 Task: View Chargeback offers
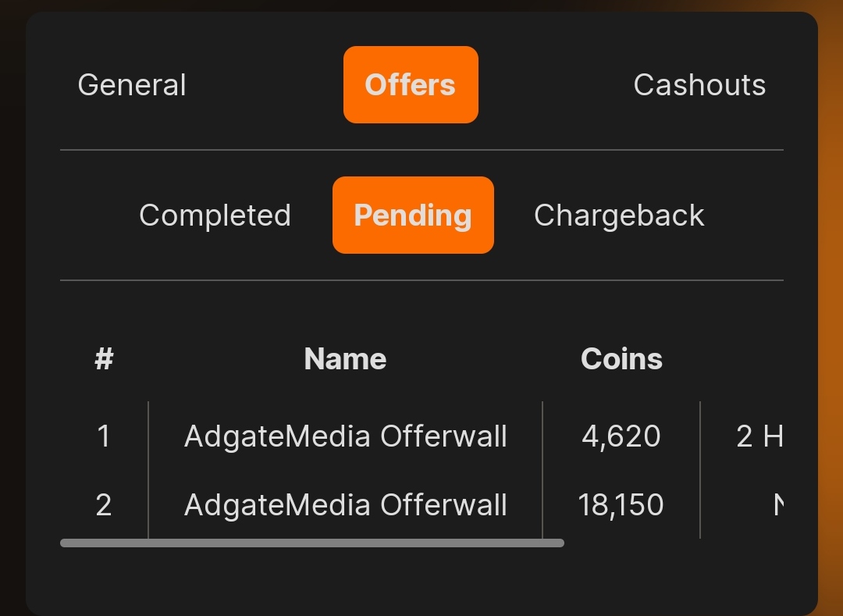(619, 215)
